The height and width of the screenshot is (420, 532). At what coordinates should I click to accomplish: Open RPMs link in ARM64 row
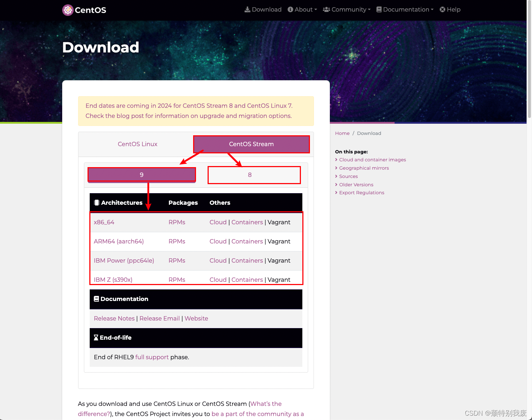point(177,241)
